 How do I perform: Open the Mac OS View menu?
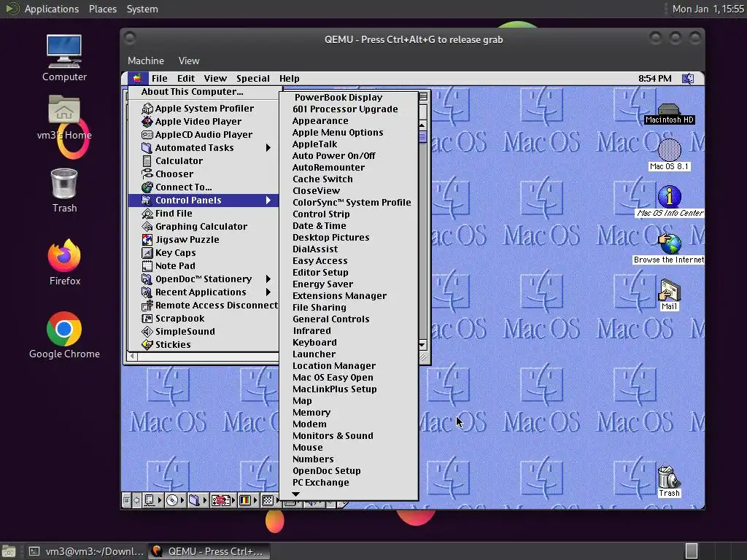tap(215, 79)
